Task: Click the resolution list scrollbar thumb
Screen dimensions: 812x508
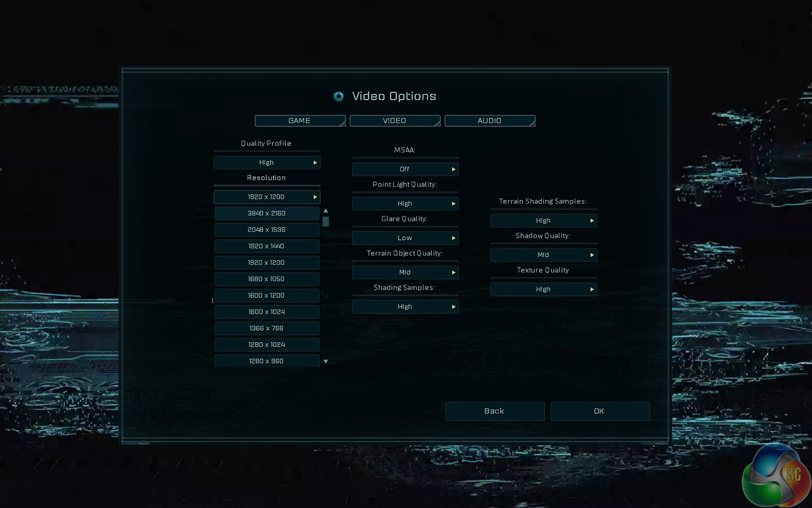Action: pyautogui.click(x=325, y=222)
